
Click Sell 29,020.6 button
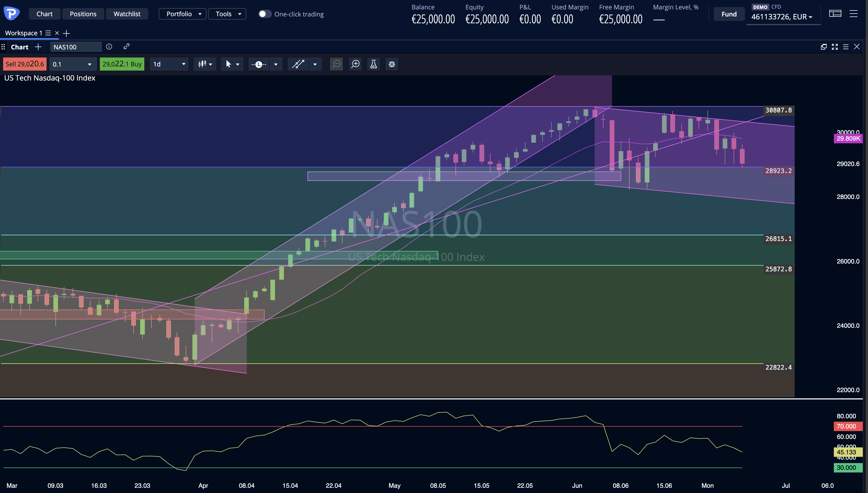click(x=25, y=64)
